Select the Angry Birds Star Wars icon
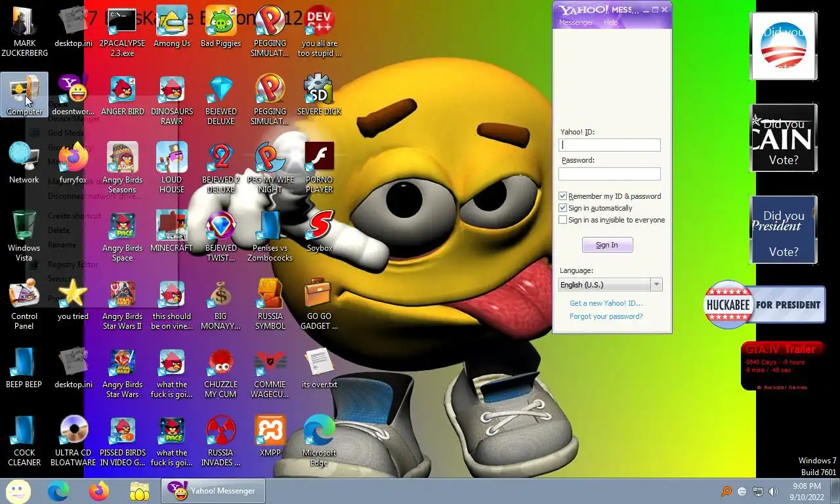Viewport: 840px width, 504px height. 122,373
